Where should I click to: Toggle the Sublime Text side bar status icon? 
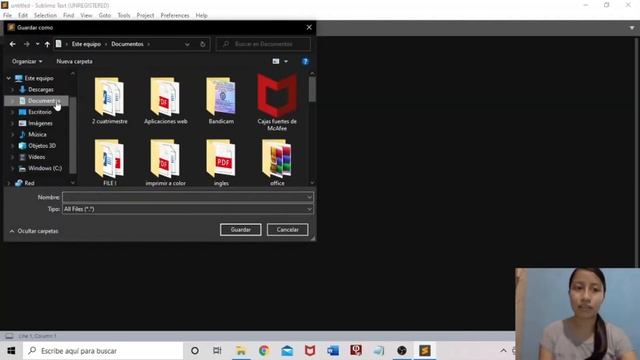[9, 336]
